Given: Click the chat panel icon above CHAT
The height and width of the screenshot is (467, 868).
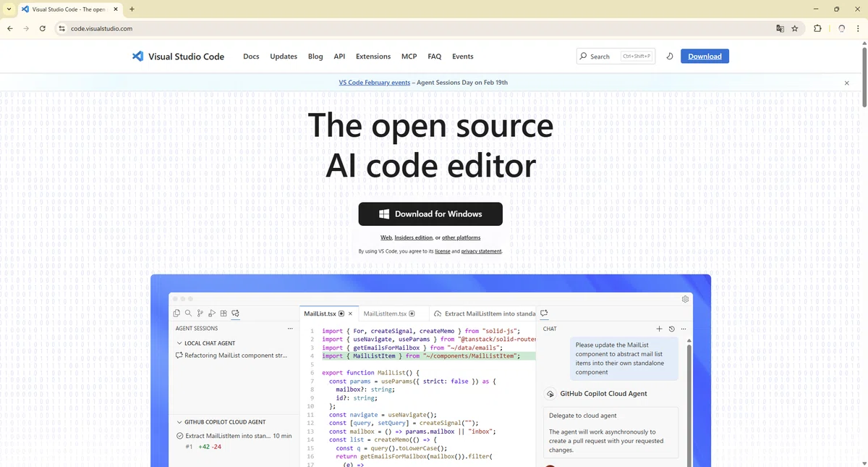Looking at the screenshot, I should pos(545,314).
